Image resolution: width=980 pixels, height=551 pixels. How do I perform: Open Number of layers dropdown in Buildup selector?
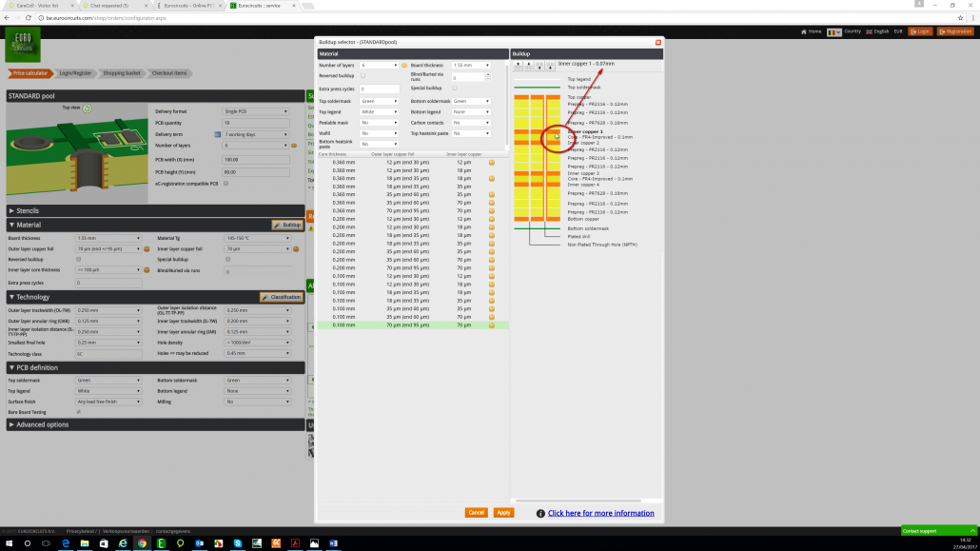click(379, 65)
